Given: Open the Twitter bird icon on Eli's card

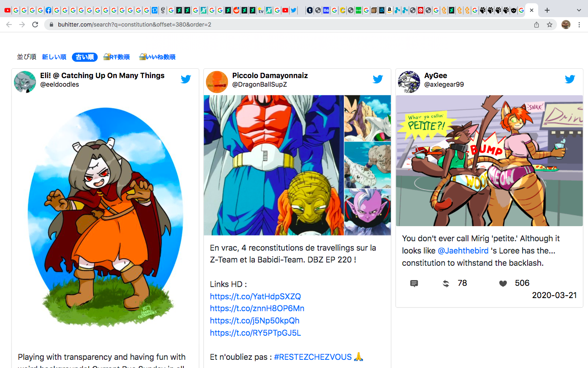Looking at the screenshot, I should pyautogui.click(x=186, y=79).
